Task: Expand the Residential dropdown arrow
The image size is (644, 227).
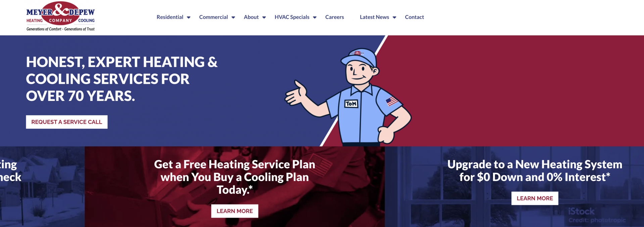Action: (x=189, y=17)
